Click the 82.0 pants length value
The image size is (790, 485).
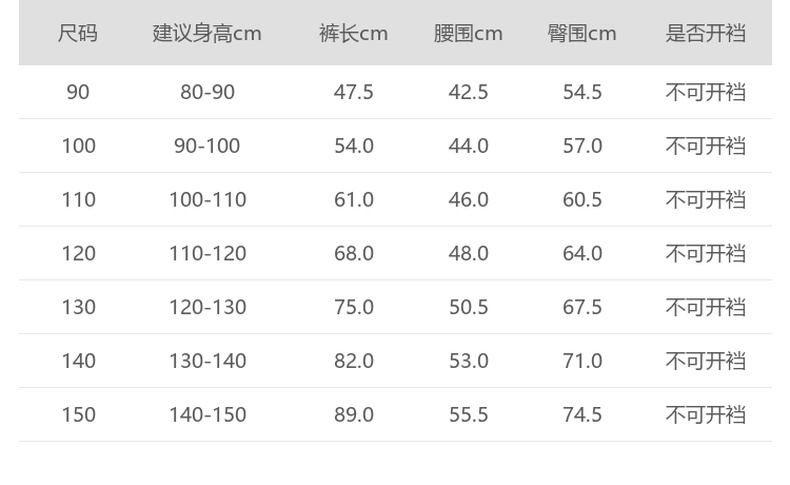coord(353,361)
